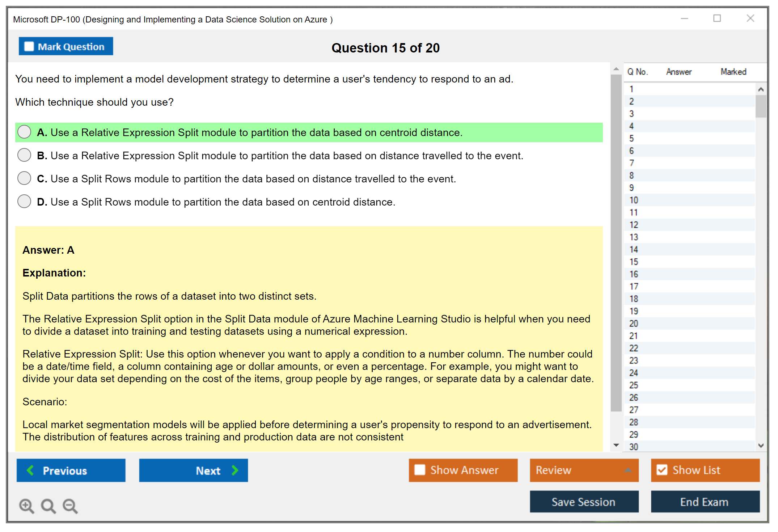Image resolution: width=778 pixels, height=532 pixels.
Task: Expand the Review dropdown menu
Action: (x=628, y=470)
